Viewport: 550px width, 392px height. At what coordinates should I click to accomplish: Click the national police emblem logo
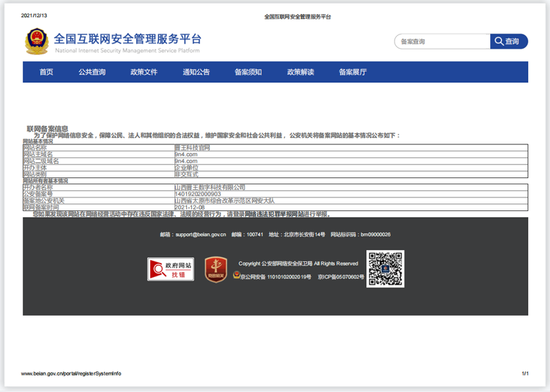(x=36, y=41)
